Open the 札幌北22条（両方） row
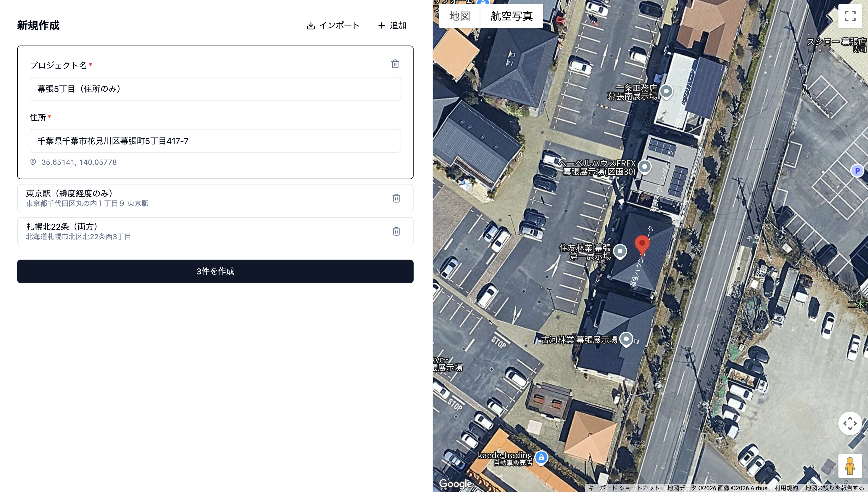 pos(215,231)
